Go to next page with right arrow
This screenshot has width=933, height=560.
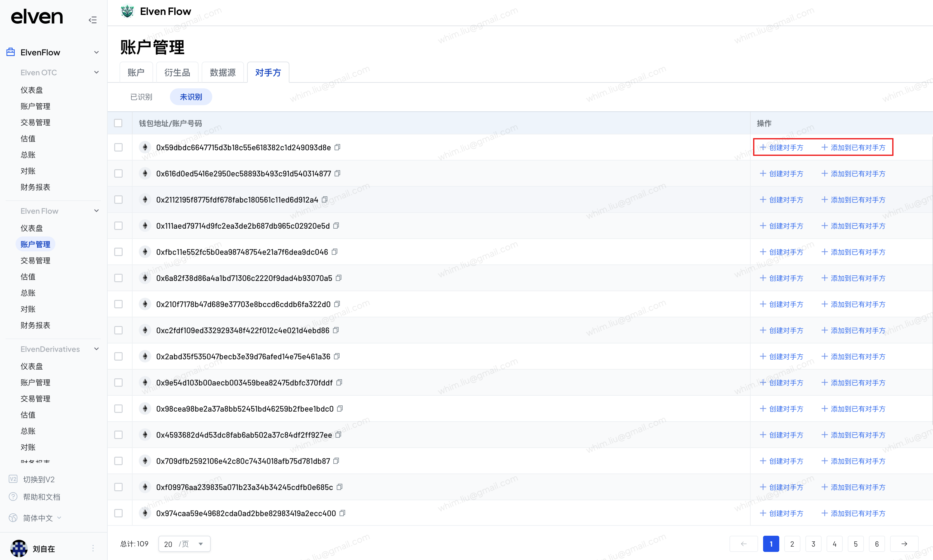click(904, 544)
